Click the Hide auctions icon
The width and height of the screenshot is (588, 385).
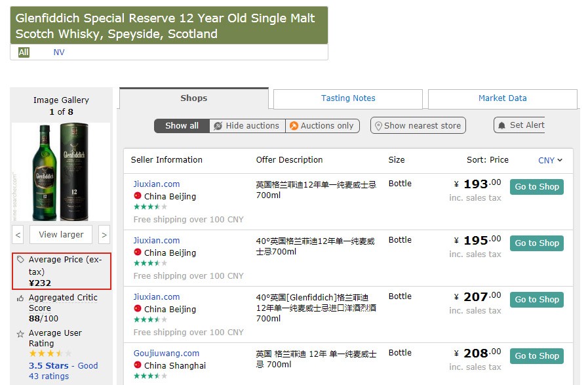point(218,126)
